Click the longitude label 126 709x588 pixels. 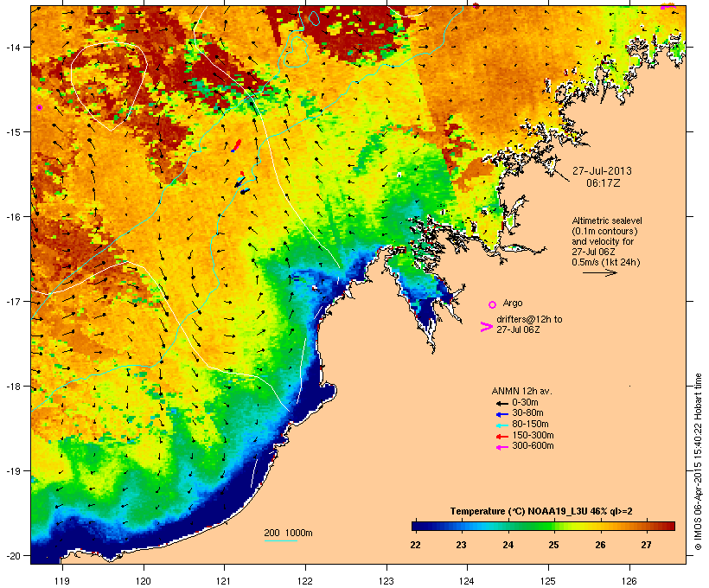tap(629, 581)
